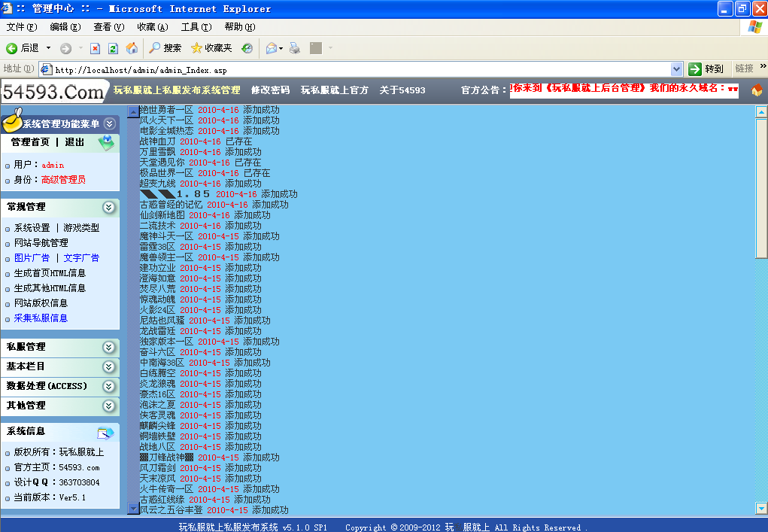The image size is (768, 532).
Task: Open the 查看(V) menu
Action: pyautogui.click(x=108, y=27)
